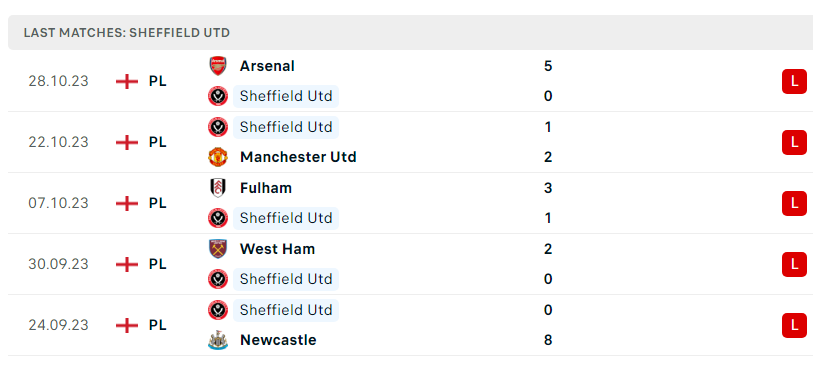Screen dimensions: 813x365
Task: Click the L badge for Fulham match
Action: pyautogui.click(x=794, y=203)
